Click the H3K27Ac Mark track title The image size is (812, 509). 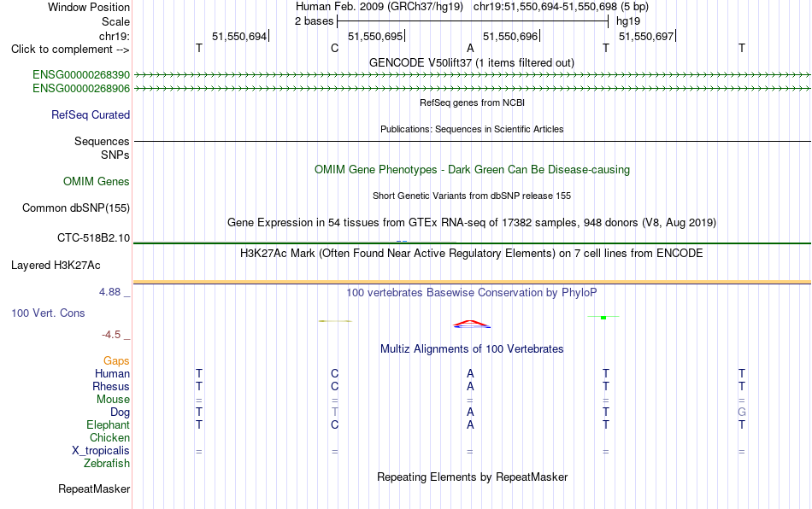point(472,254)
